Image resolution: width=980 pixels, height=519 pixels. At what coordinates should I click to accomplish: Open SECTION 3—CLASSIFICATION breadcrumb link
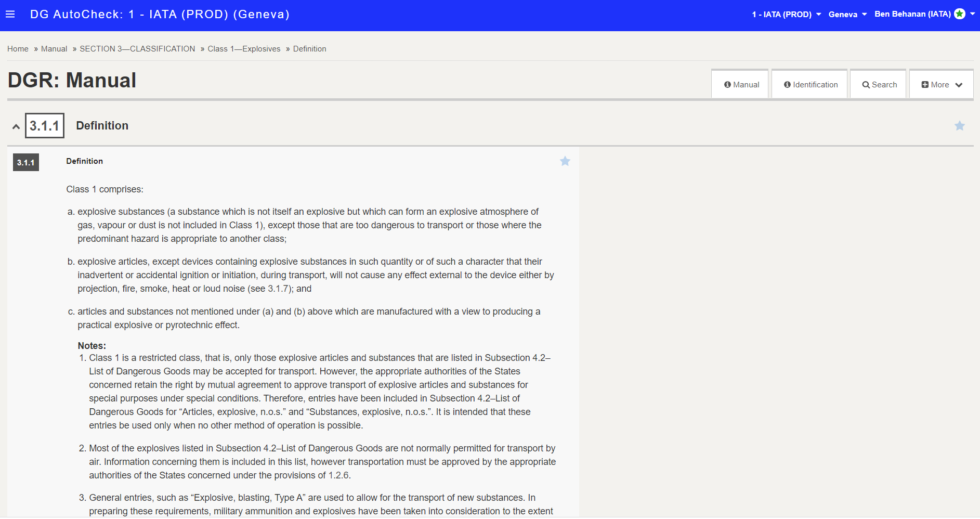pos(137,49)
